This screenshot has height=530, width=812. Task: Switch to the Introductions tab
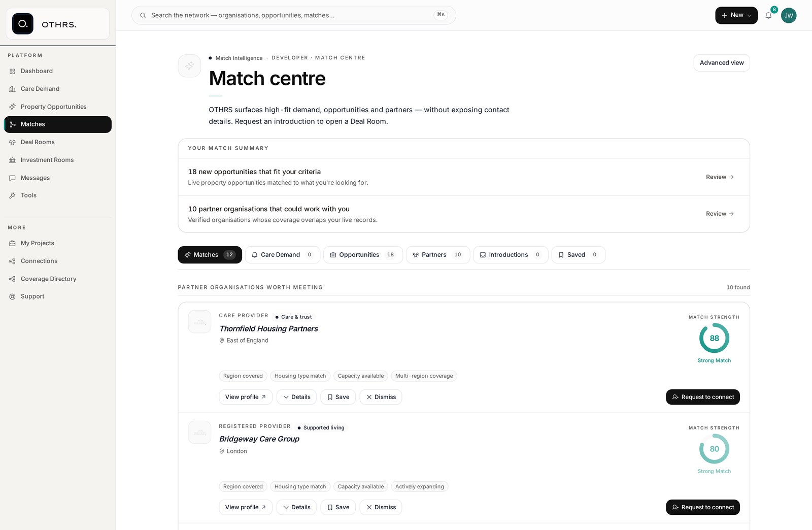click(x=511, y=255)
